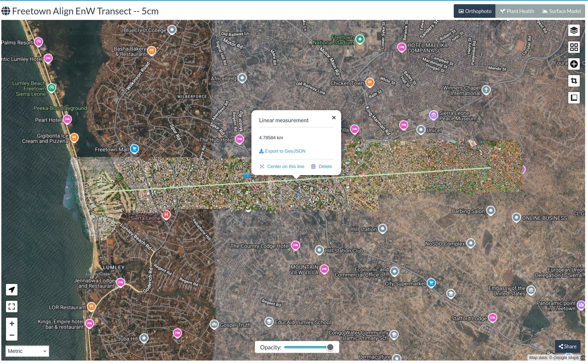
Task: Click Center on this line
Action: [x=282, y=166]
